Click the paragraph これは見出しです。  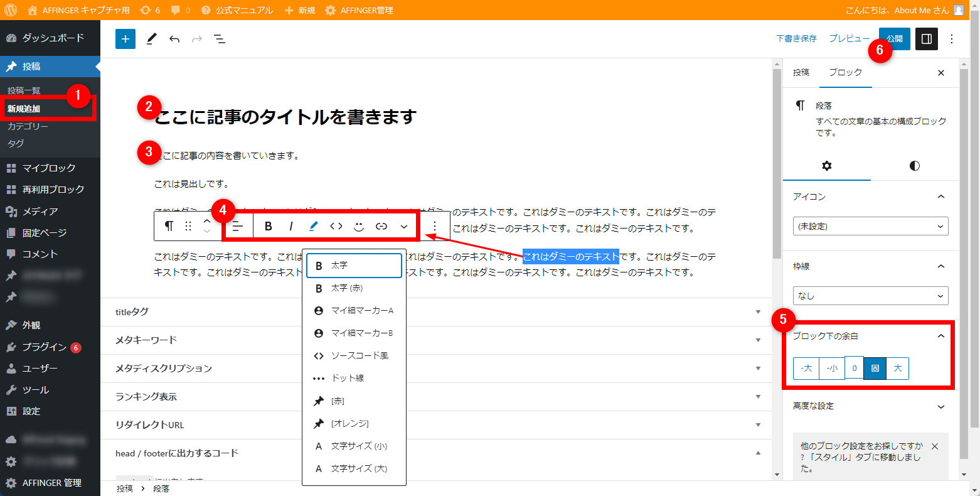pos(191,184)
